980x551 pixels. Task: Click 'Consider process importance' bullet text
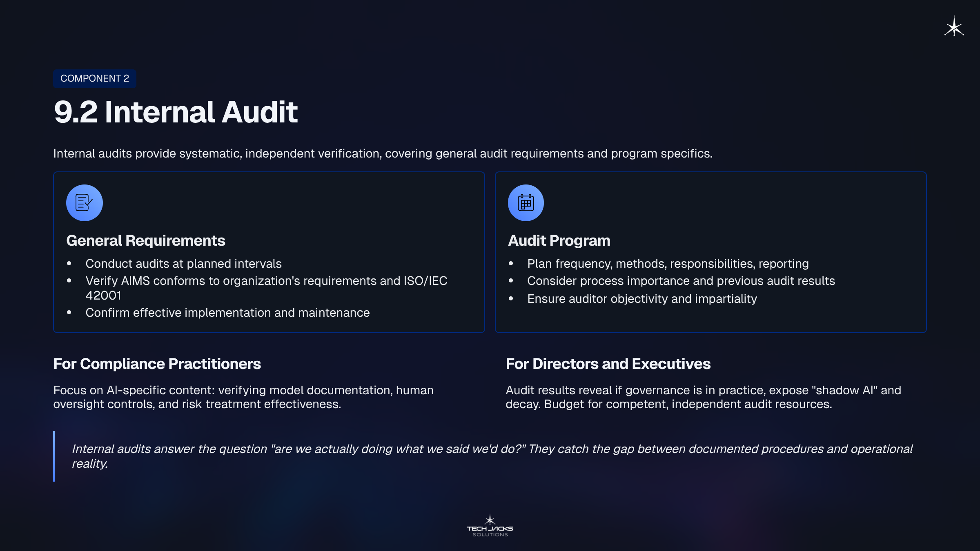click(x=681, y=281)
